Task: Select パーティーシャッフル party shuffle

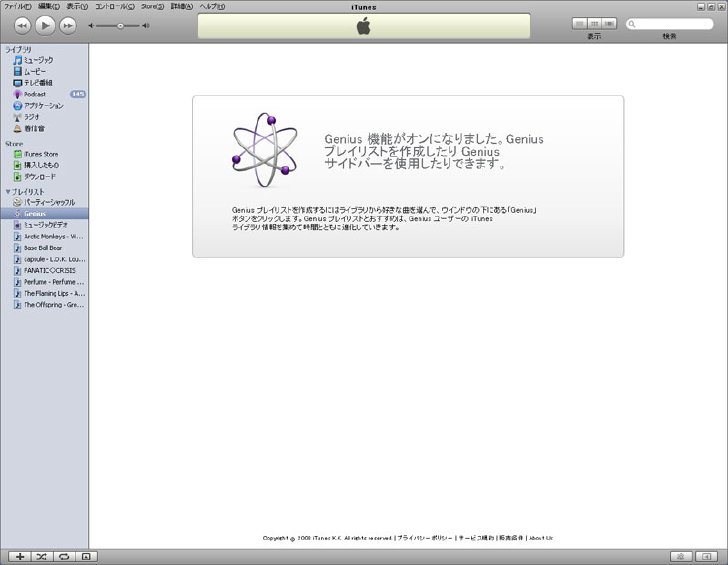Action: pos(44,202)
